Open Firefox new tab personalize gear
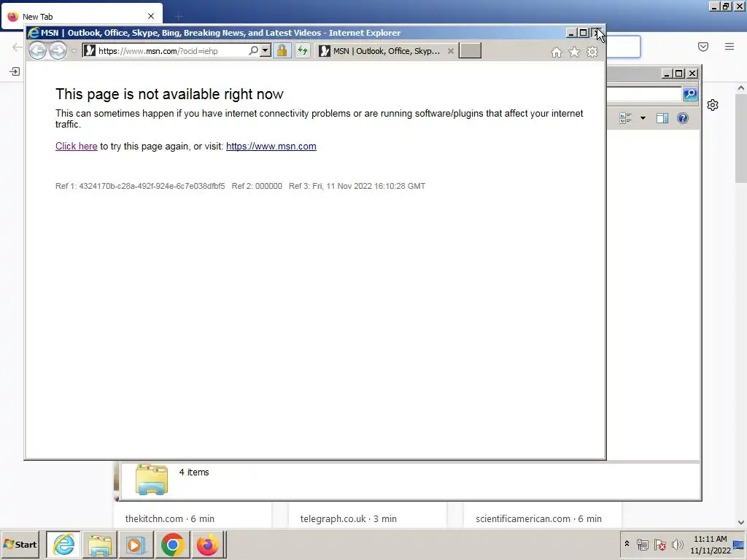Screen dimensions: 747x560 click(713, 105)
